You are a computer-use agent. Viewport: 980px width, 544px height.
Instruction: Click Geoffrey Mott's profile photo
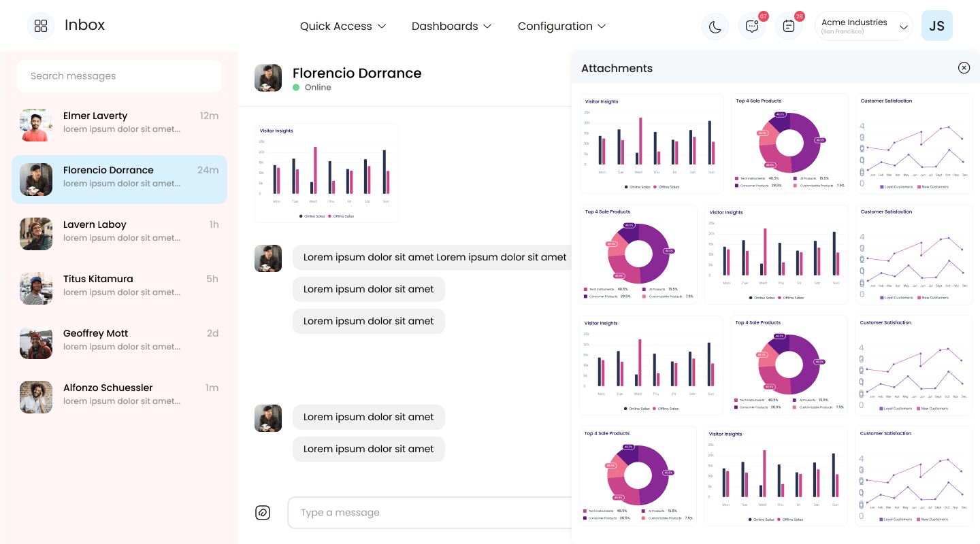(36, 343)
